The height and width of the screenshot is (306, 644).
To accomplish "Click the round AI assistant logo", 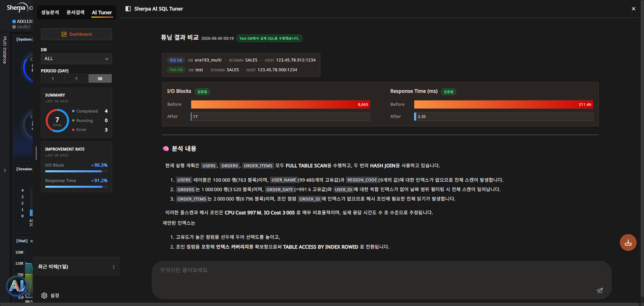I will click(17, 286).
